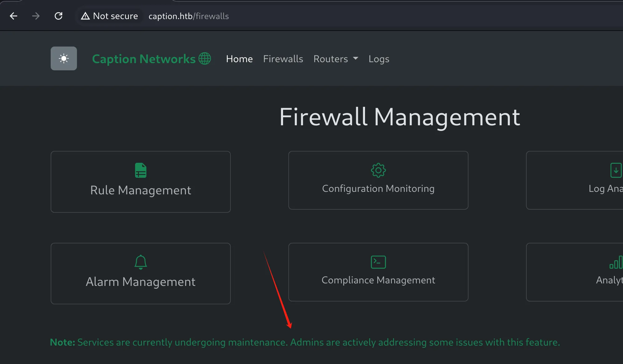Viewport: 623px width, 364px height.
Task: Open the Alarm Management card
Action: pos(141,273)
